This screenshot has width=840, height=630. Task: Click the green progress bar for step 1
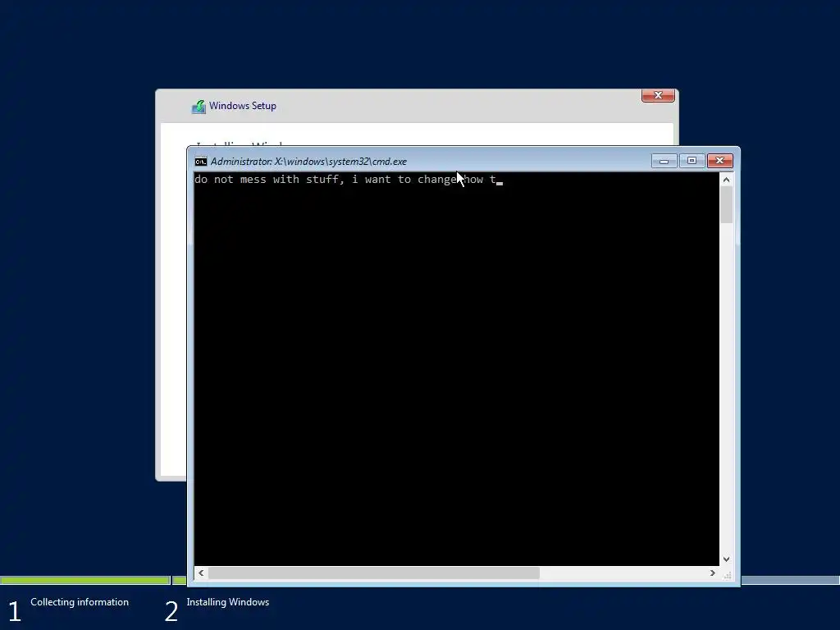tap(84, 580)
